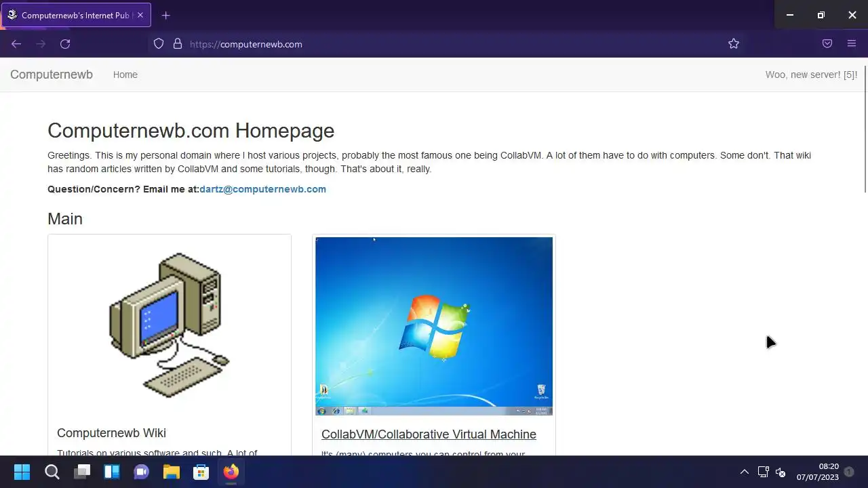Open taskbar Search magnifier
The image size is (868, 488).
(52, 472)
